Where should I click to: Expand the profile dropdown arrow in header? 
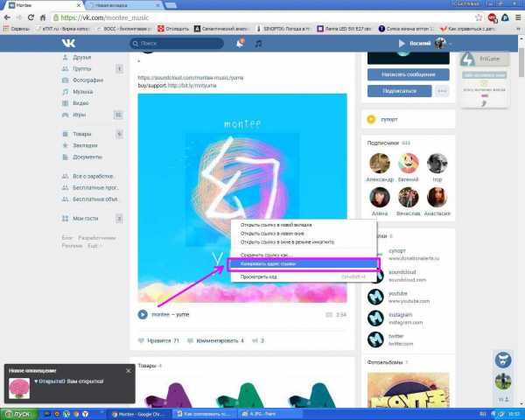click(451, 44)
